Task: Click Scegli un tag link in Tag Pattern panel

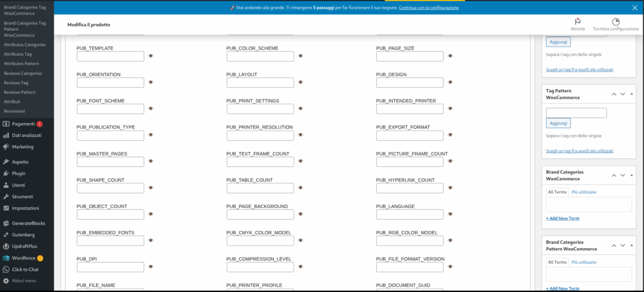Action: [x=579, y=151]
